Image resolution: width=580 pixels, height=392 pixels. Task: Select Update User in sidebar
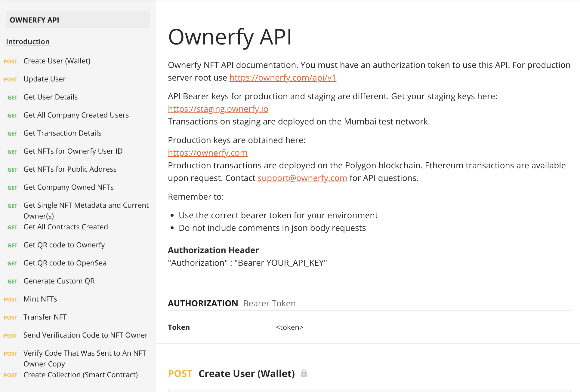pos(45,79)
